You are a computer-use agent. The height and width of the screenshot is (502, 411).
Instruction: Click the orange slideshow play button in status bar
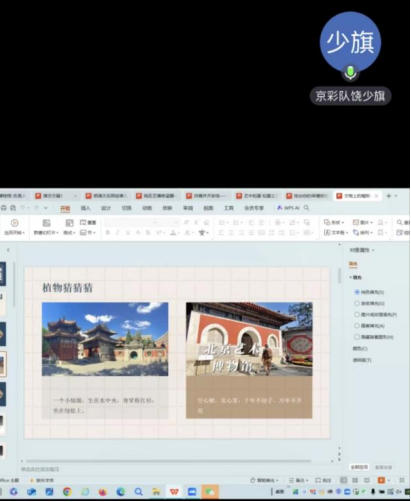click(x=381, y=480)
